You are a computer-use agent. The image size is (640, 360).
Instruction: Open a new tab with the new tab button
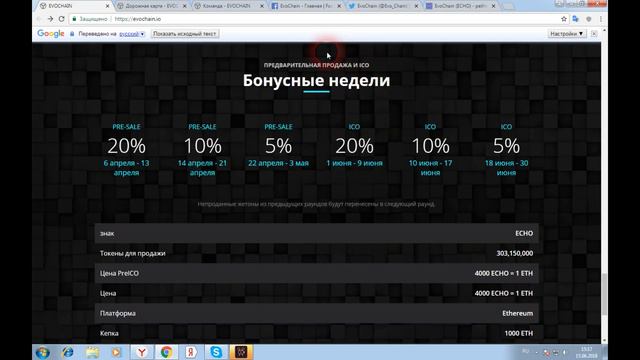point(507,6)
